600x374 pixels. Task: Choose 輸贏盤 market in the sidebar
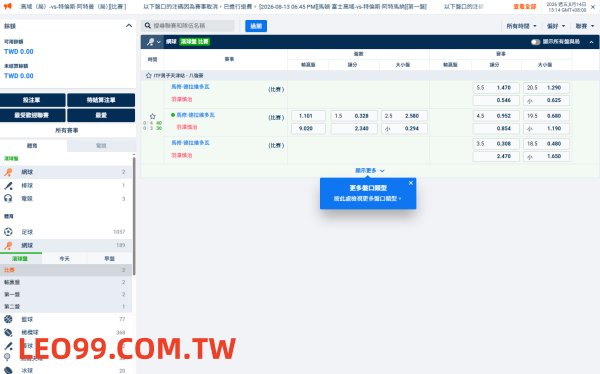click(x=66, y=282)
